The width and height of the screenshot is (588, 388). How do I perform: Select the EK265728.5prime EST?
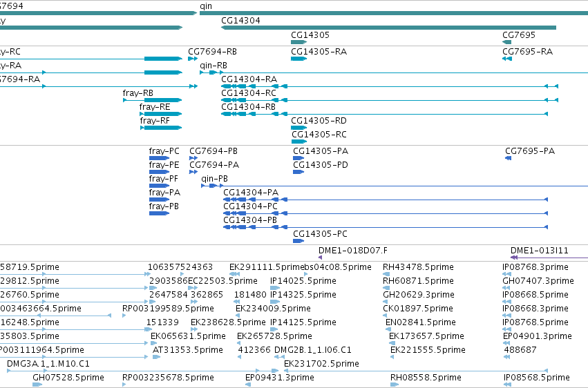click(x=239, y=343)
